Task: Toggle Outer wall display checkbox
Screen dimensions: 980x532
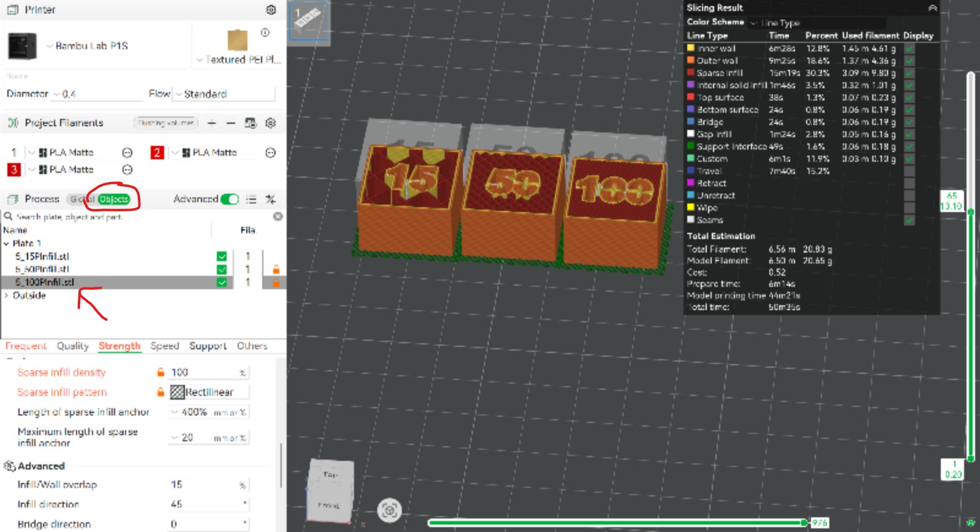Action: (910, 61)
